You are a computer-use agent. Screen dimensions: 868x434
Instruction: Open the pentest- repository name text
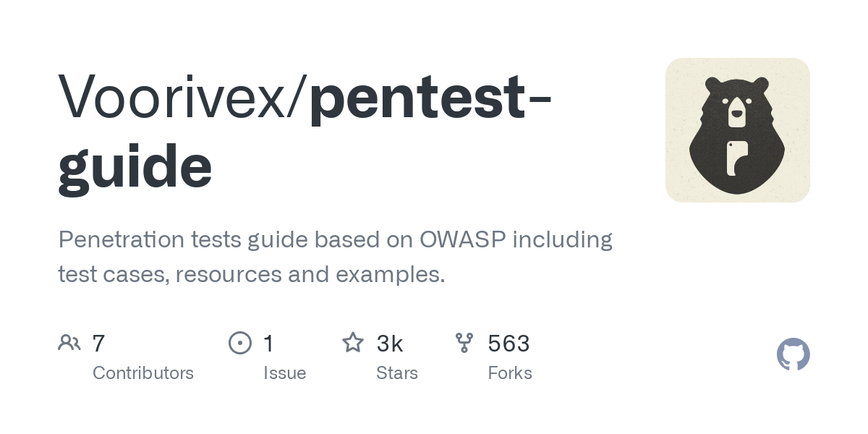pyautogui.click(x=430, y=97)
